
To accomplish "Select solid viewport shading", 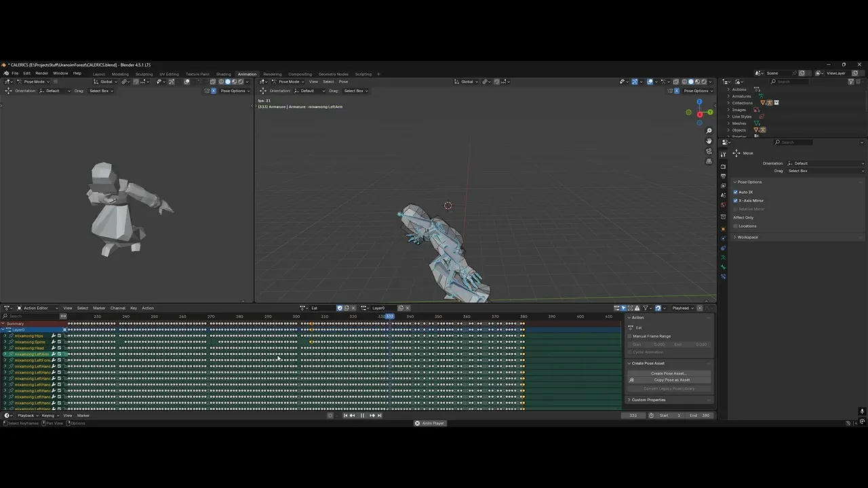I will click(691, 81).
